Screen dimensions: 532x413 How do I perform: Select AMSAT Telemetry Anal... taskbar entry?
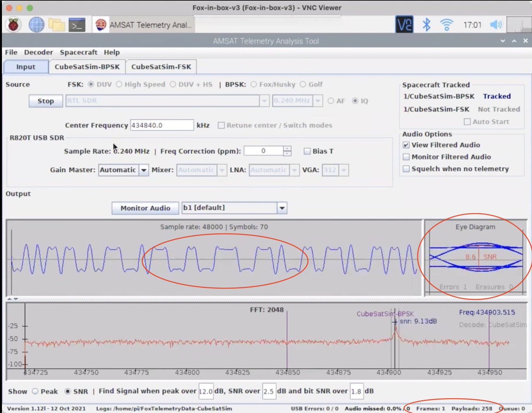[143, 25]
